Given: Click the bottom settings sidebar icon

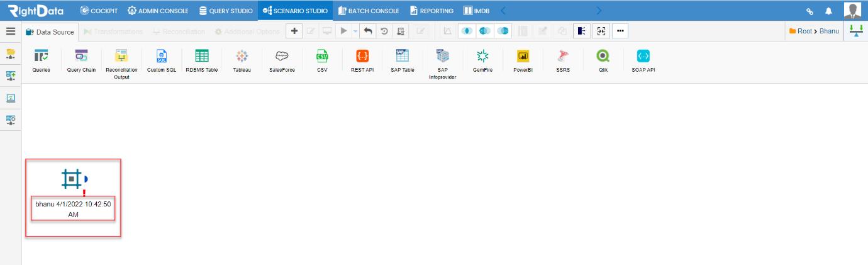Looking at the screenshot, I should click(x=11, y=120).
